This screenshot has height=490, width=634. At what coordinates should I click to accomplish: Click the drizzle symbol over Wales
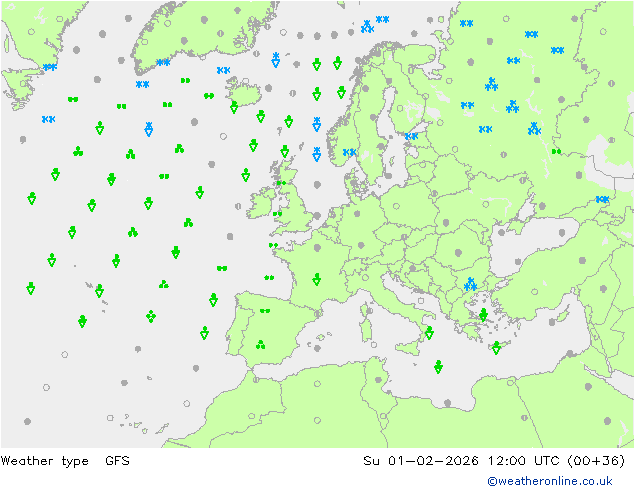point(277,214)
